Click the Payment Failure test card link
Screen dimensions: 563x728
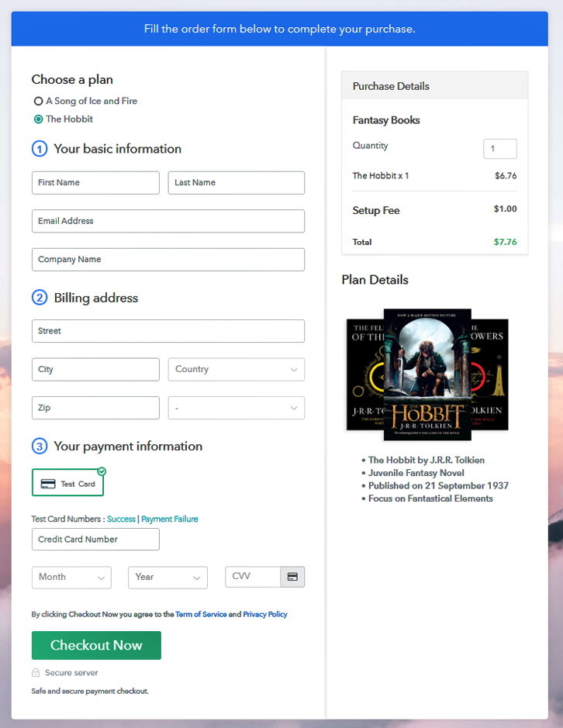[x=170, y=519]
